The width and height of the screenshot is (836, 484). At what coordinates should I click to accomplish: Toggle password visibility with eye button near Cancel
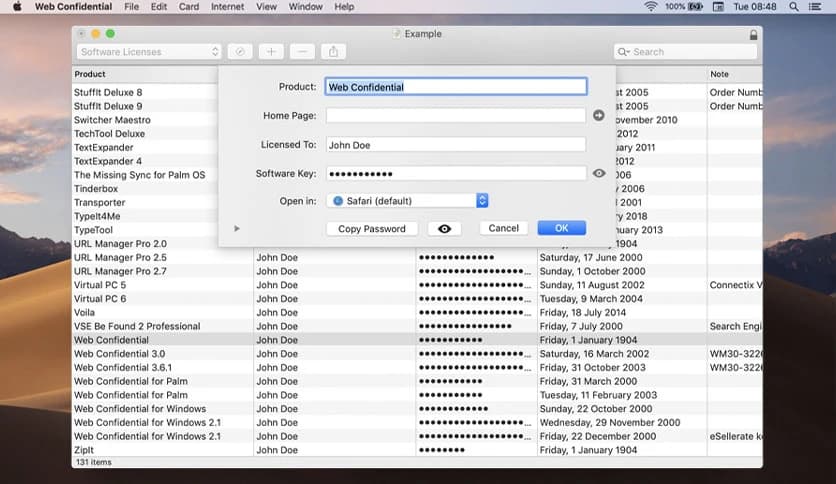444,229
